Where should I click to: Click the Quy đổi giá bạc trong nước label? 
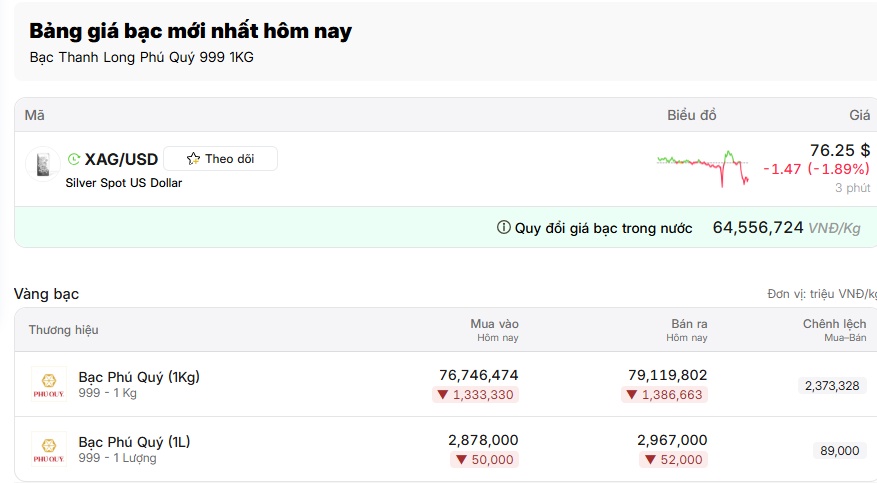pos(603,228)
